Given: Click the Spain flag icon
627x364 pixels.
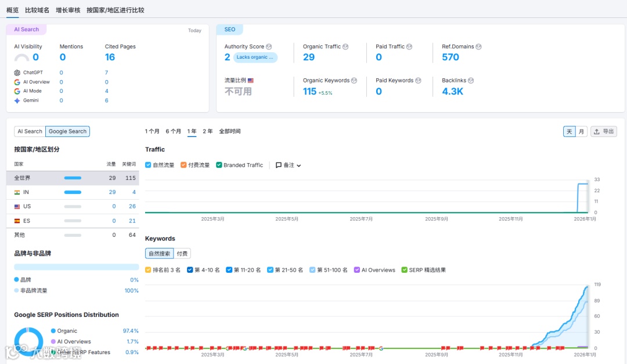Looking at the screenshot, I should pos(17,221).
